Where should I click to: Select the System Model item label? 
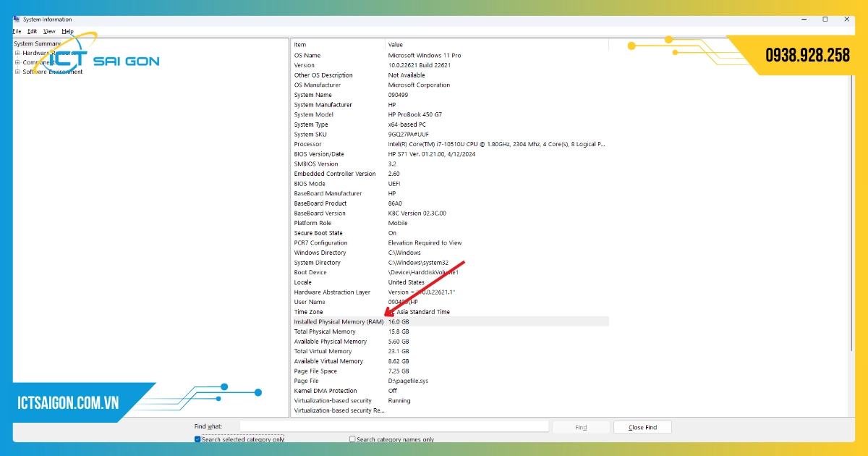[314, 114]
